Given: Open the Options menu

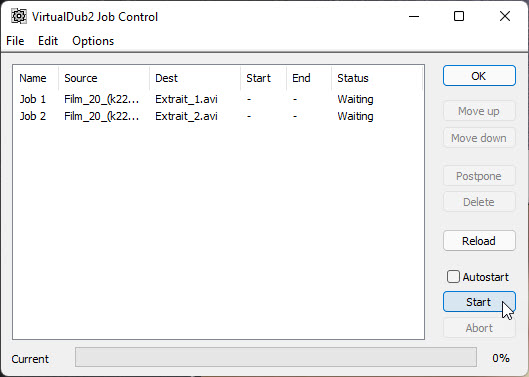Looking at the screenshot, I should [x=93, y=41].
